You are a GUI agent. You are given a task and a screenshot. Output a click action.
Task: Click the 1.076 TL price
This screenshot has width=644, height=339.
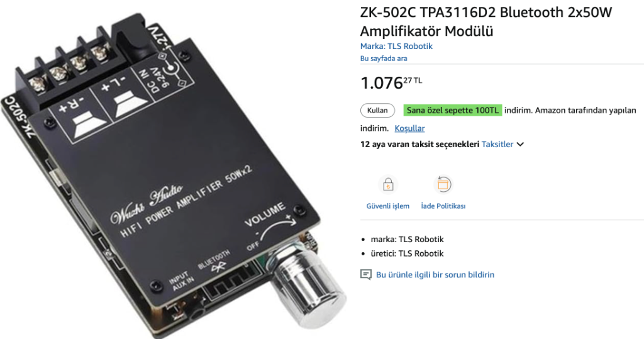coord(391,82)
